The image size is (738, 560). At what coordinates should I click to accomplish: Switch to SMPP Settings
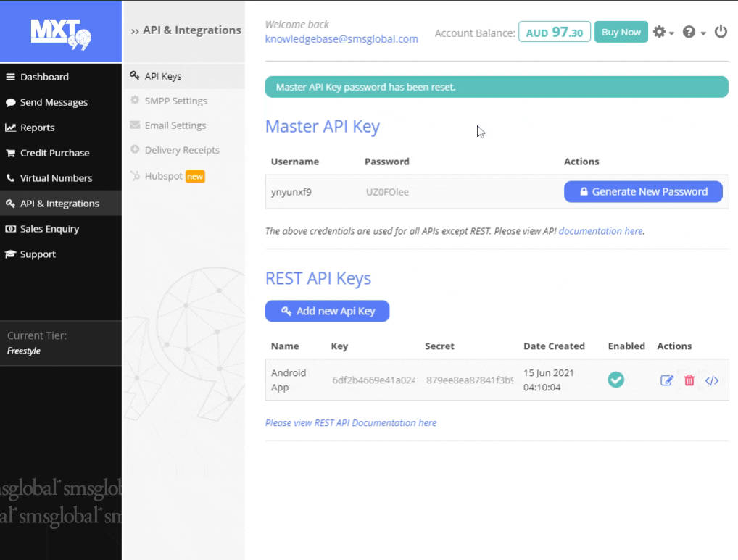(x=175, y=101)
